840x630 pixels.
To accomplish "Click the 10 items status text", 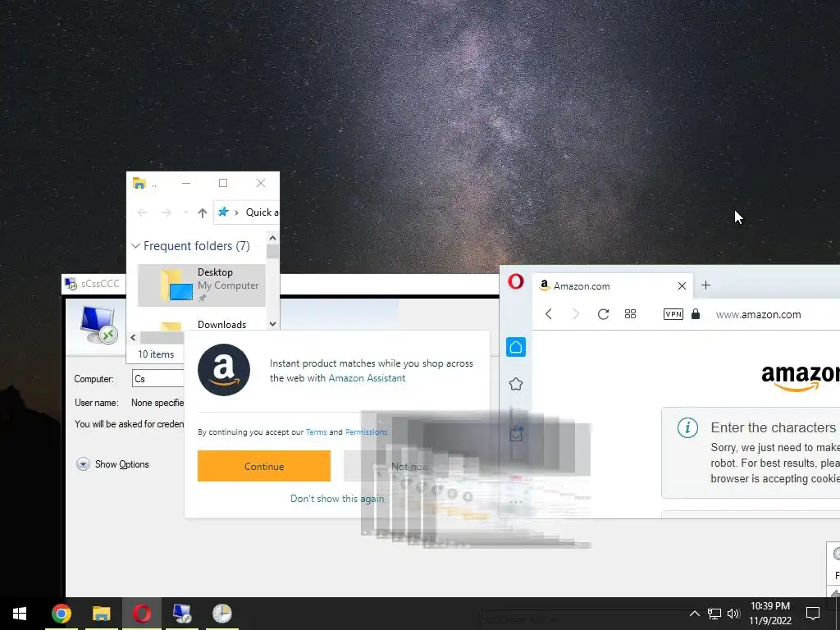I will 156,354.
